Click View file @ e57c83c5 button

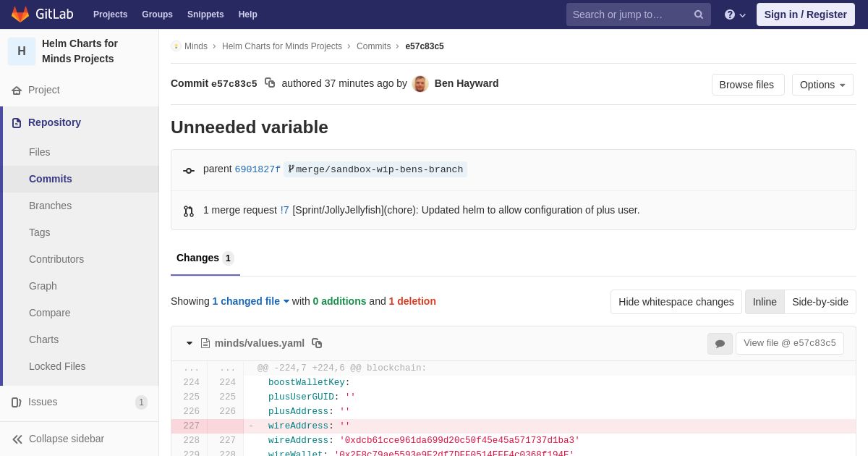tap(790, 343)
